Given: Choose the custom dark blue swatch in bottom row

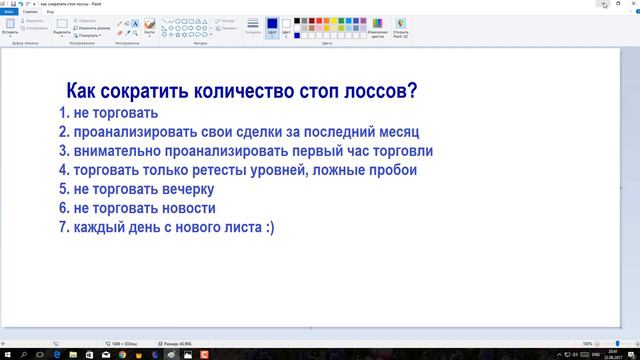Looking at the screenshot, I should 297,36.
